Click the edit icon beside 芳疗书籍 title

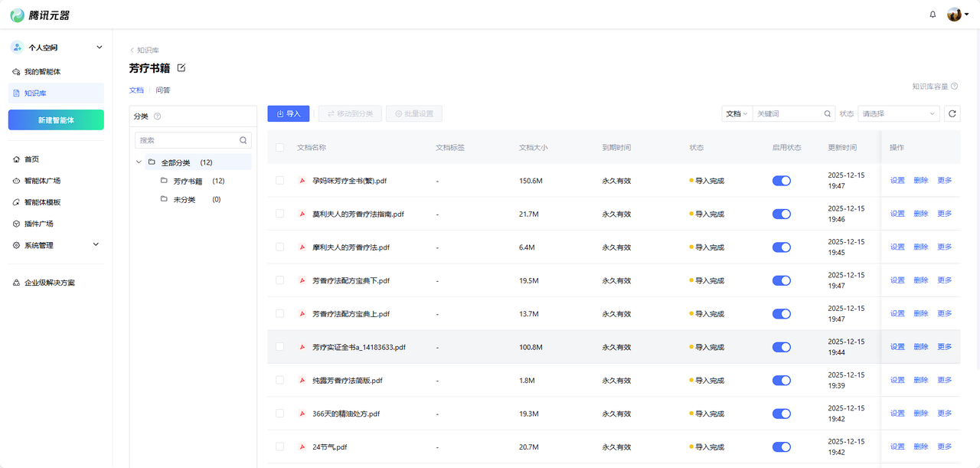pyautogui.click(x=181, y=68)
